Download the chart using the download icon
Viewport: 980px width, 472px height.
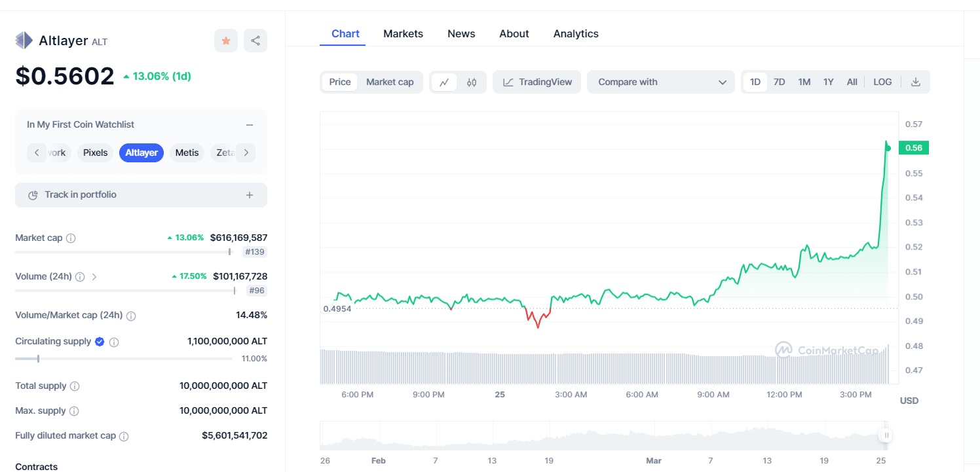[x=916, y=81]
